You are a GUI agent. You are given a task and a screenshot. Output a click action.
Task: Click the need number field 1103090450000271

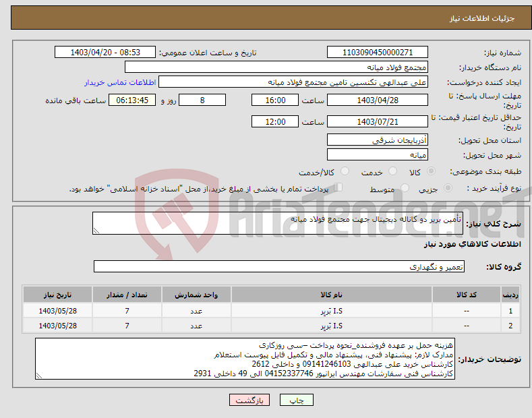(378, 53)
